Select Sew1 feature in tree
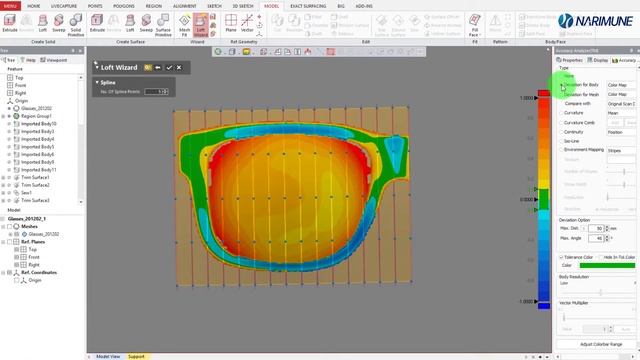The width and height of the screenshot is (640, 360). click(x=26, y=193)
